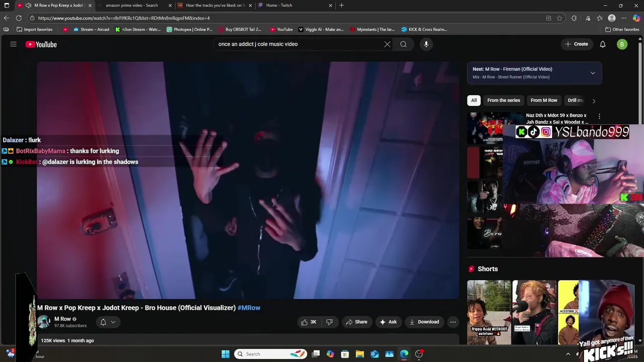
Task: Open the YouTube bookmark in favorites bar
Action: coord(281,29)
